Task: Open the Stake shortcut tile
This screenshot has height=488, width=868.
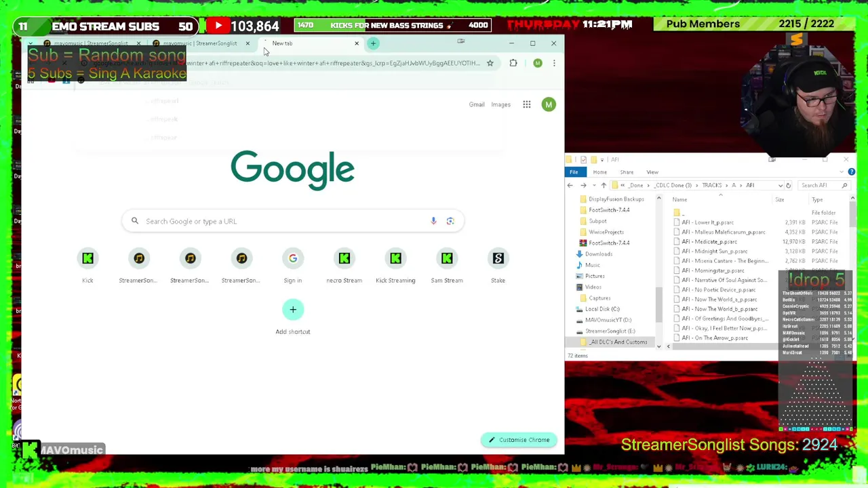Action: (498, 265)
